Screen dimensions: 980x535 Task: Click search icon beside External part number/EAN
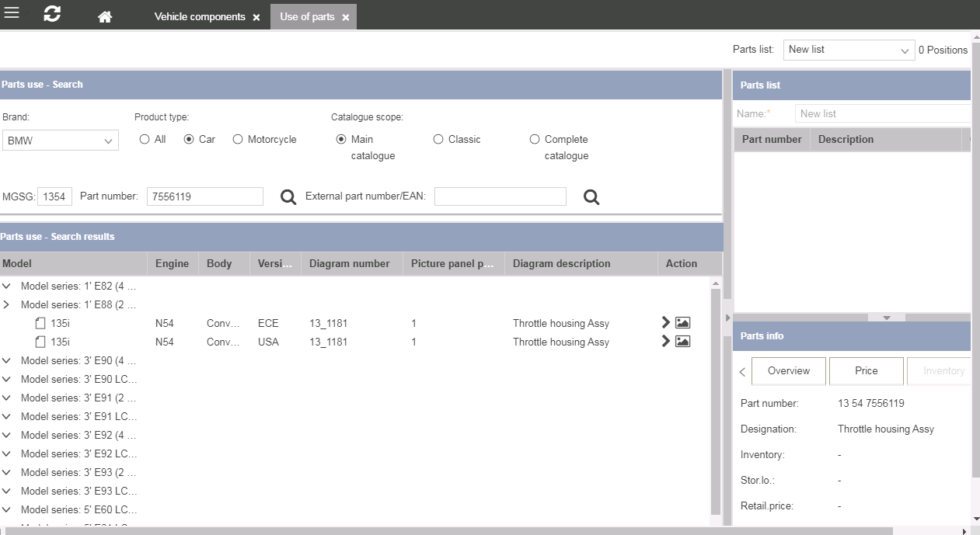[x=591, y=197]
